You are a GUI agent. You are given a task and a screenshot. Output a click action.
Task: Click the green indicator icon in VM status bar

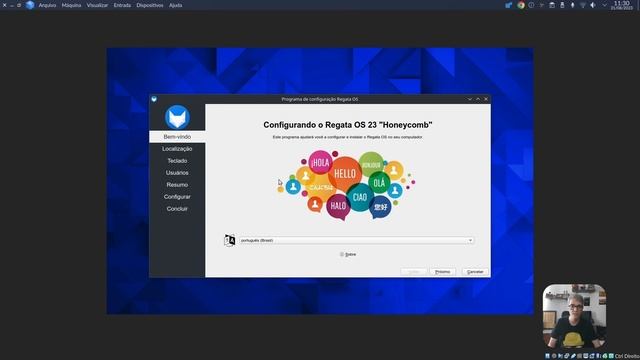605,356
